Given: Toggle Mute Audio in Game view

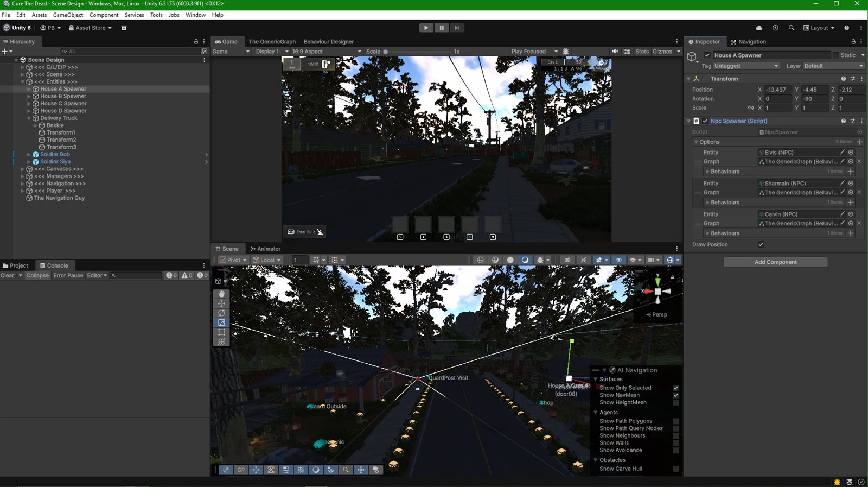Looking at the screenshot, I should click(615, 52).
